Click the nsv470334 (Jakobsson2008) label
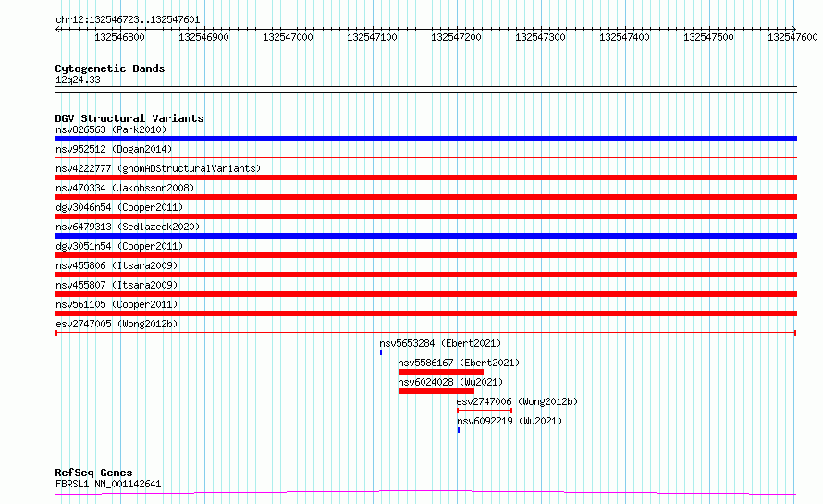This screenshot has width=823, height=504. (x=119, y=188)
